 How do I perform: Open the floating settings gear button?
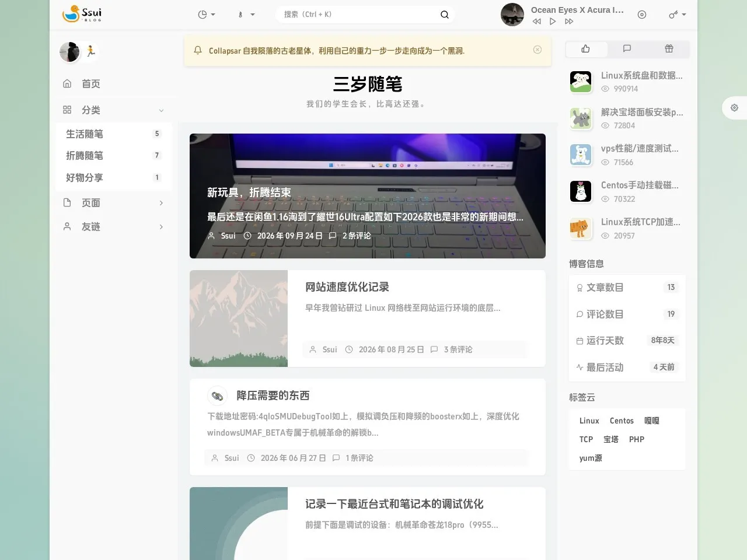[x=735, y=108]
